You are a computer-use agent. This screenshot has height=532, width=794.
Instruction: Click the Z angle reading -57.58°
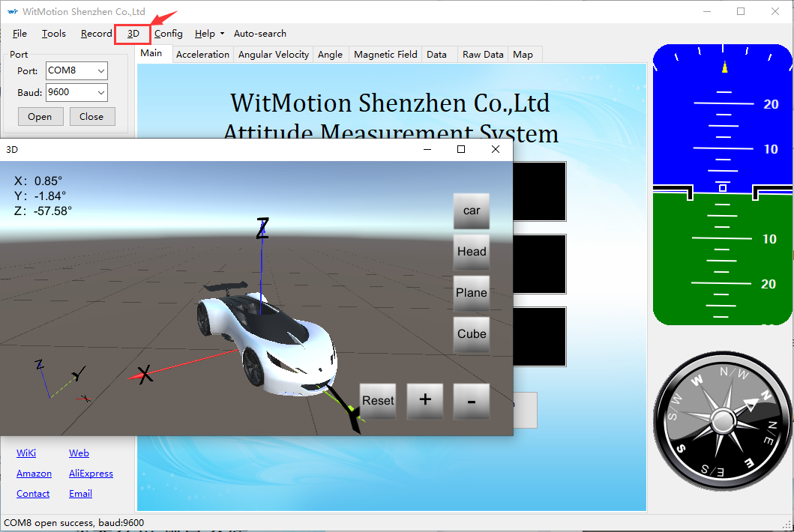click(x=43, y=211)
